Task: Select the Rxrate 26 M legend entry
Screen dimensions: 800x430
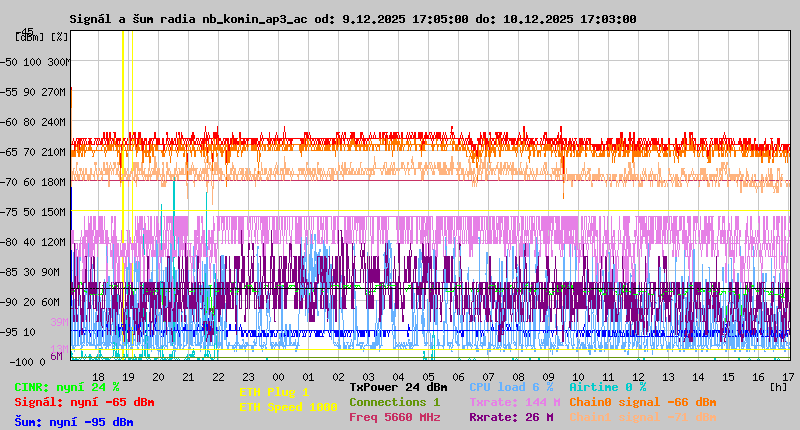Action: [511, 417]
